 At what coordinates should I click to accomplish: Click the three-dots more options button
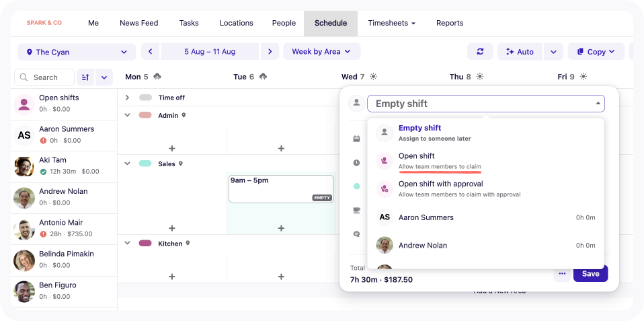coord(561,274)
